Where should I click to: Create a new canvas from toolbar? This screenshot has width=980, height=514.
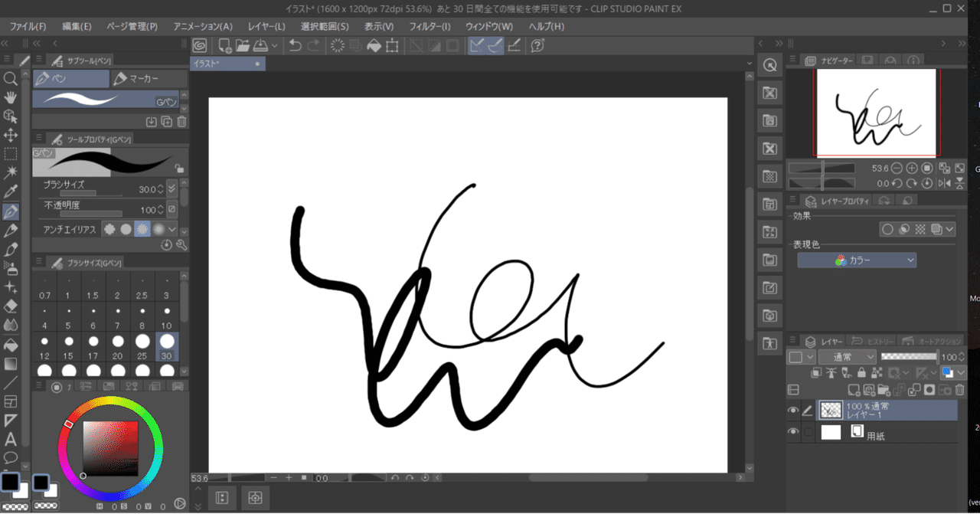(x=225, y=45)
